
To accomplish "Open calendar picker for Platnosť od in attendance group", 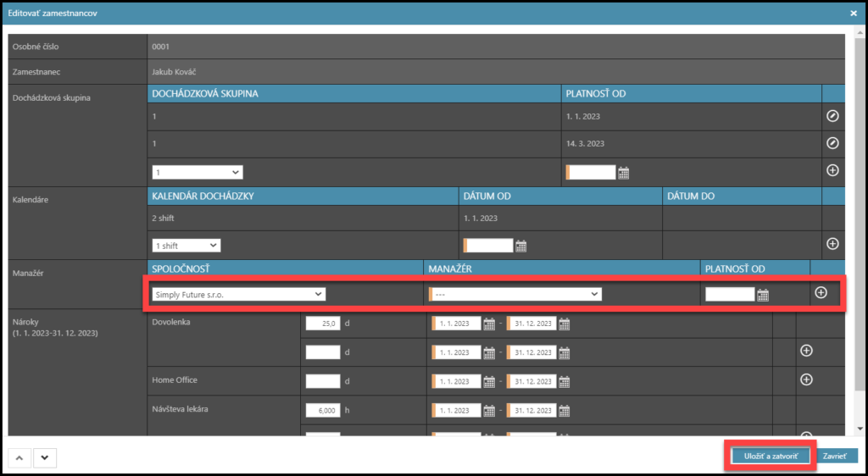I will click(x=624, y=173).
